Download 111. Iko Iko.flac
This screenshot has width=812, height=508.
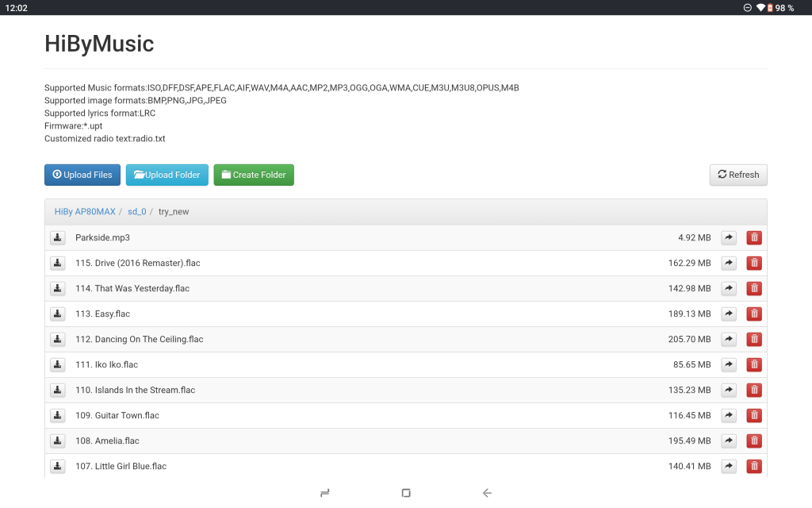tap(58, 364)
